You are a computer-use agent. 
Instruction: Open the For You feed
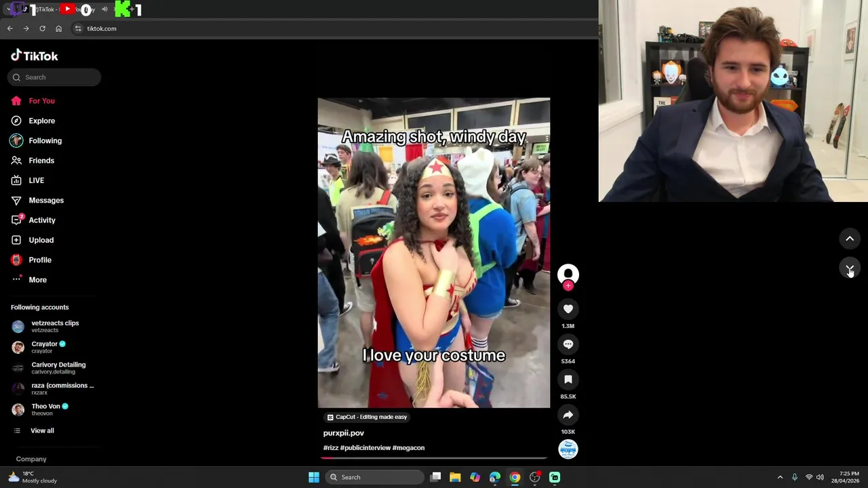tap(33, 101)
